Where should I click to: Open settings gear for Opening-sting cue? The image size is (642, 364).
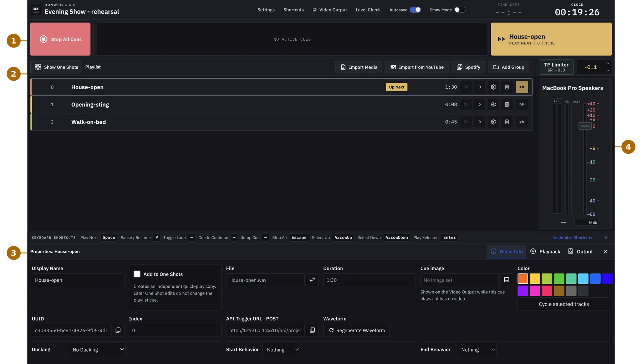(493, 104)
